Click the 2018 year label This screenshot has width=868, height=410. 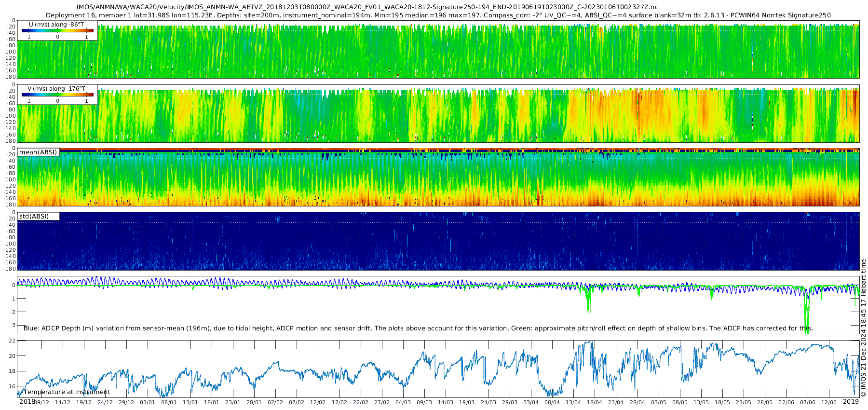[x=27, y=402]
